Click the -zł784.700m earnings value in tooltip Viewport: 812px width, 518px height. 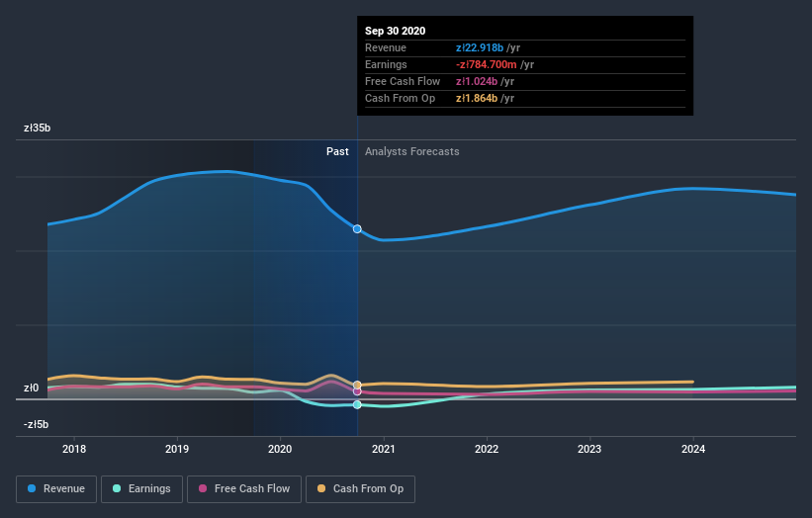click(487, 64)
